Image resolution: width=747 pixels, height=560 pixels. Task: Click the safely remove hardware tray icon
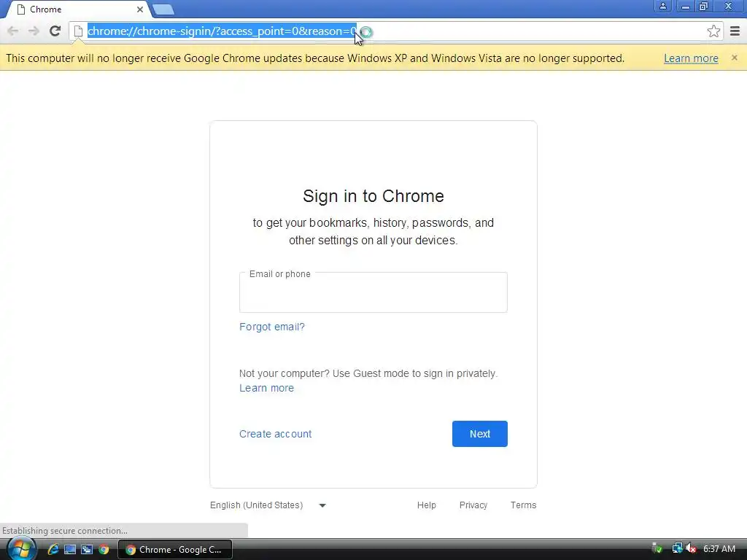click(x=657, y=548)
